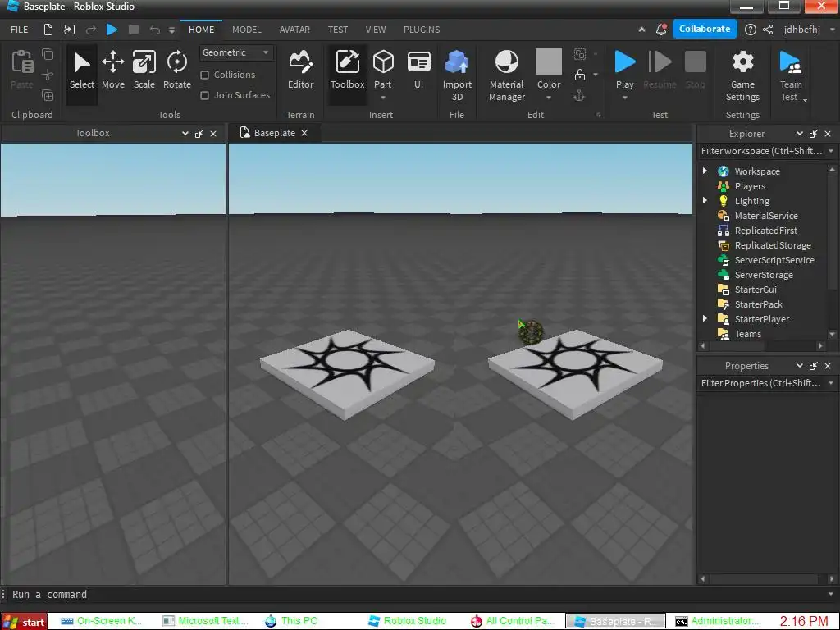Switch to the AVATAR tab
Image resolution: width=840 pixels, height=630 pixels.
[x=294, y=30]
